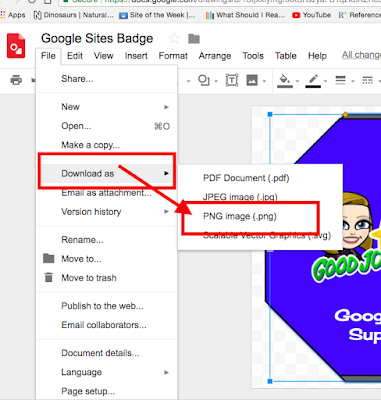Open the Tools menu
Screen dimensions: 381x400
[x=253, y=56]
